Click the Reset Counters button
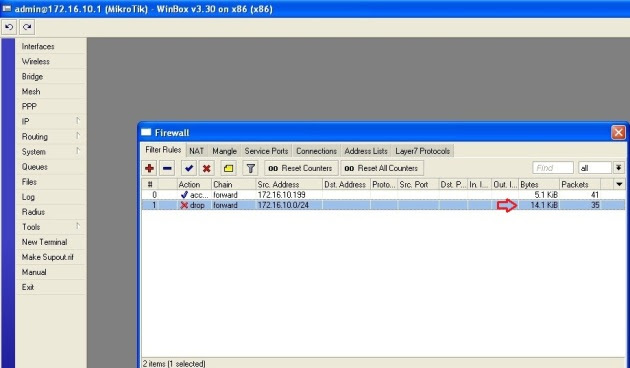The height and width of the screenshot is (368, 630). tap(301, 168)
